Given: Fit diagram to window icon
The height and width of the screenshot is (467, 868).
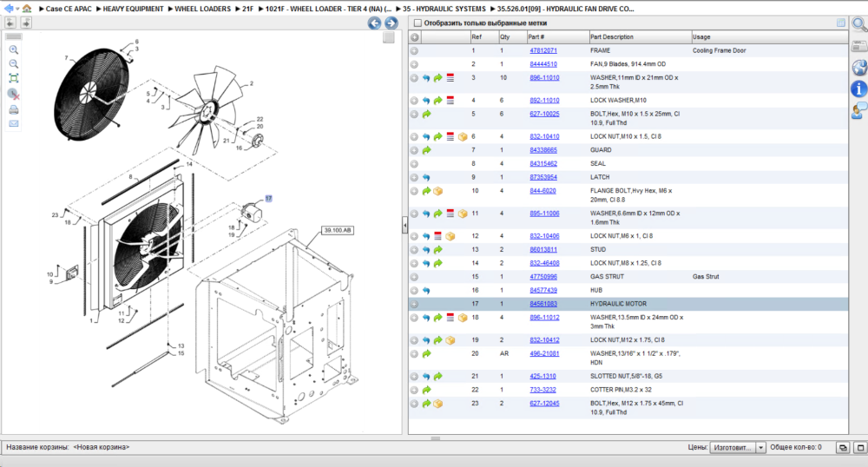Looking at the screenshot, I should [x=14, y=78].
